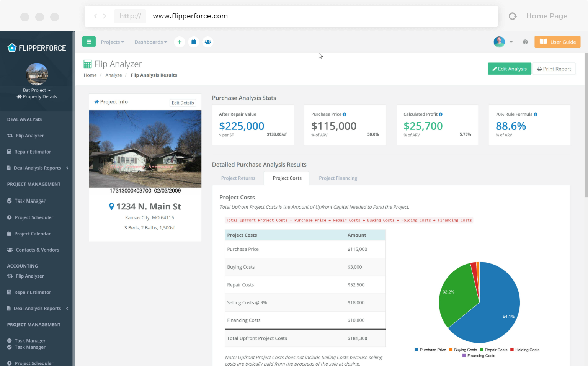Open the calendar icon in the top toolbar
Image resolution: width=588 pixels, height=366 pixels.
coord(194,42)
